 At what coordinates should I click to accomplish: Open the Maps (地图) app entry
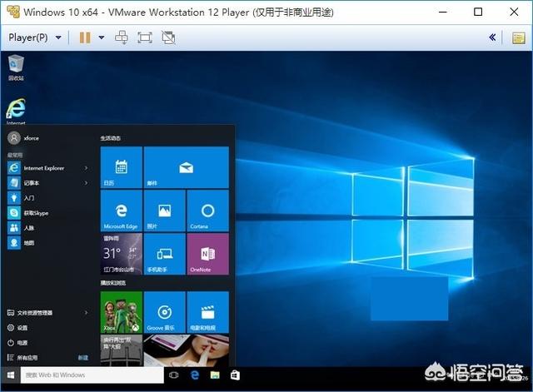47,243
